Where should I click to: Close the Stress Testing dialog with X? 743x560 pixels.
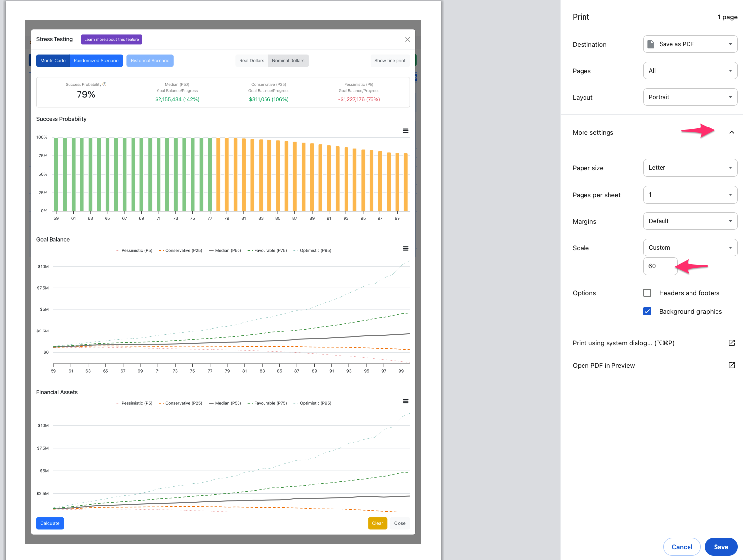click(x=407, y=39)
